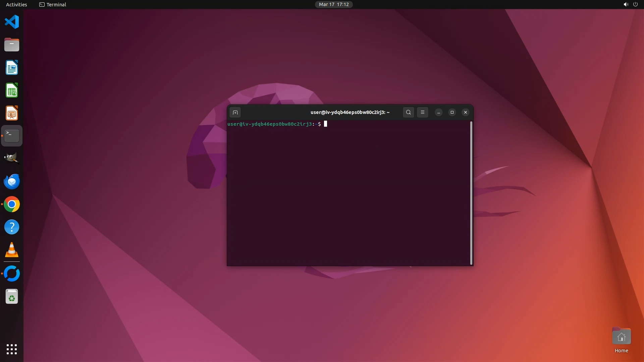This screenshot has height=362, width=644.
Task: Open LibreOffice Impress from dock
Action: coord(12,113)
